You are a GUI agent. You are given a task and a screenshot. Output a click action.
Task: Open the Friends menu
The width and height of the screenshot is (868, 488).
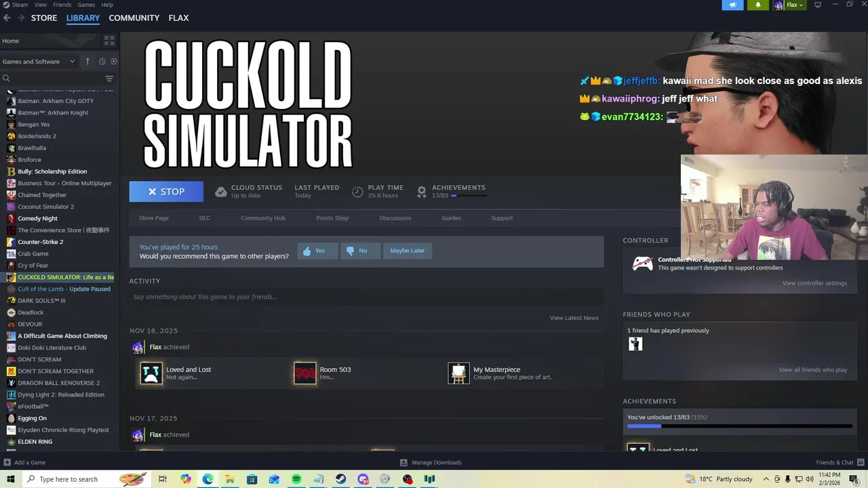coord(62,5)
